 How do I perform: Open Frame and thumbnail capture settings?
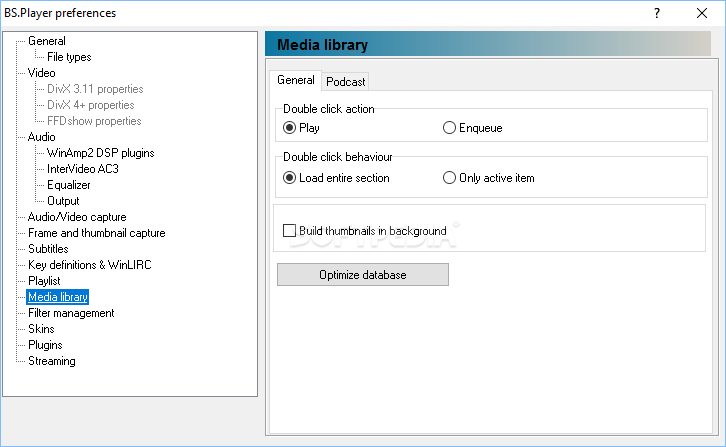[96, 233]
